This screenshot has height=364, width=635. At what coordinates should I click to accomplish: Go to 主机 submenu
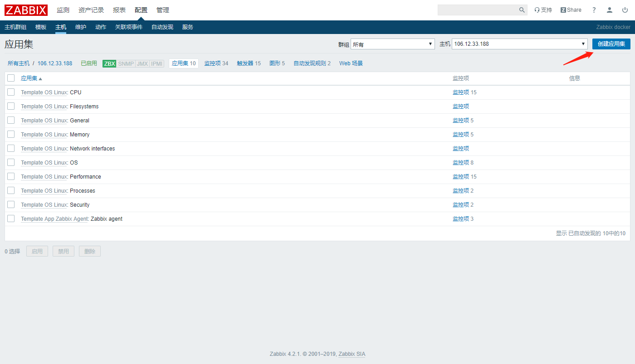pyautogui.click(x=61, y=27)
